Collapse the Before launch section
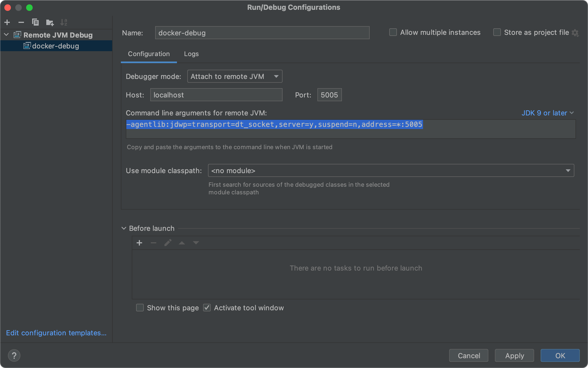The width and height of the screenshot is (588, 368). tap(124, 228)
